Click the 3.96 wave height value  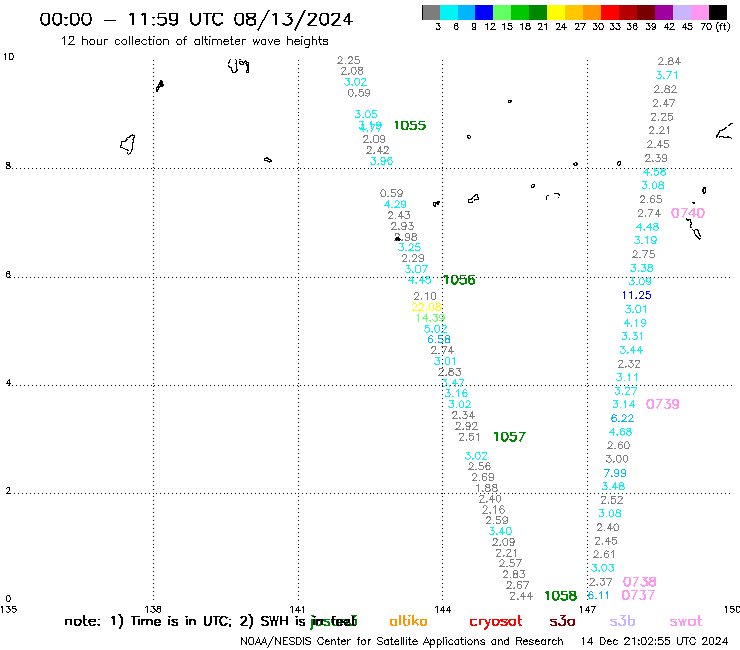point(381,161)
